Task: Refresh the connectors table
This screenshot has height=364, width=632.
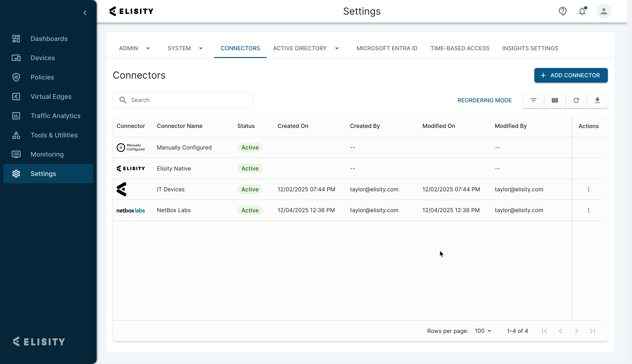Action: [x=576, y=100]
